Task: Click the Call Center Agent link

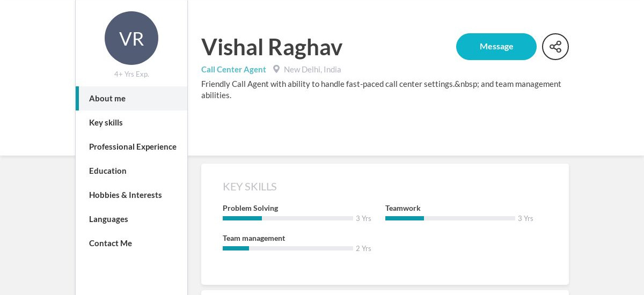Action: coord(233,70)
